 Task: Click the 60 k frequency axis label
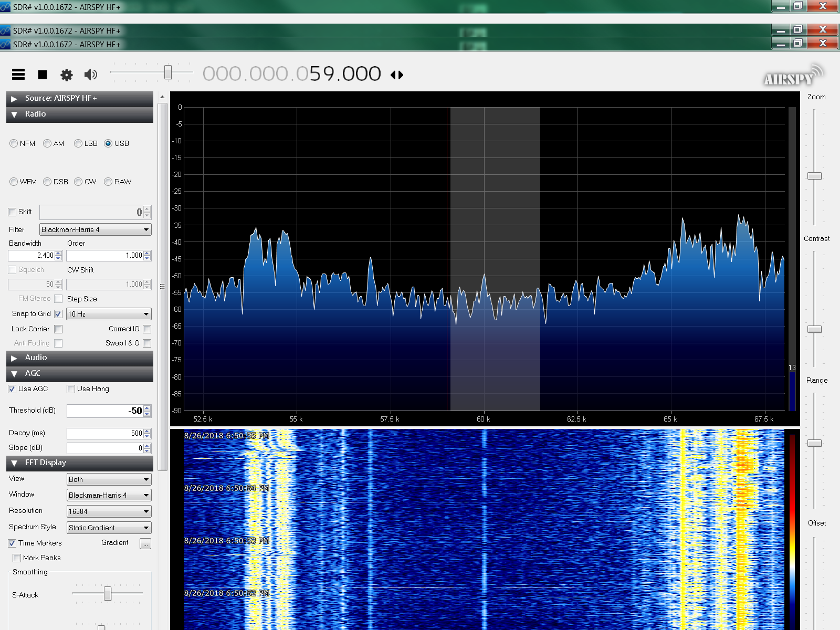tap(483, 419)
